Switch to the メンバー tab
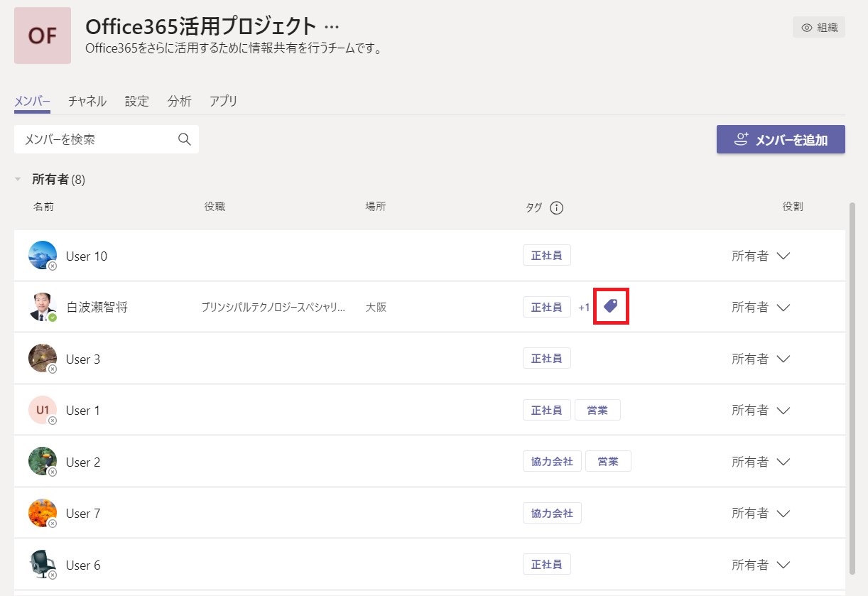The width and height of the screenshot is (868, 596). pyautogui.click(x=32, y=101)
